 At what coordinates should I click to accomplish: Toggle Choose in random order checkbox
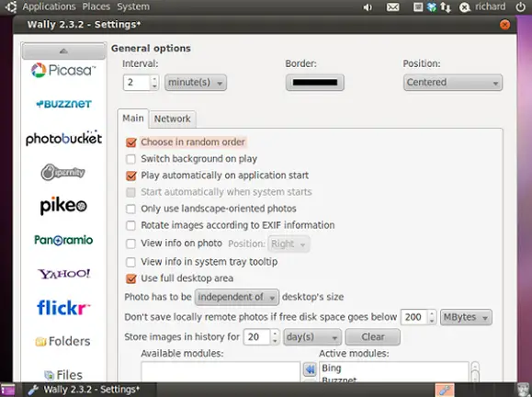pos(131,142)
